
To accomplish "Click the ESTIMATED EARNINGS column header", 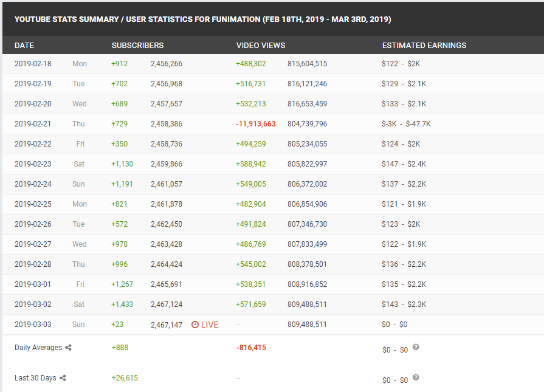I will (x=424, y=46).
